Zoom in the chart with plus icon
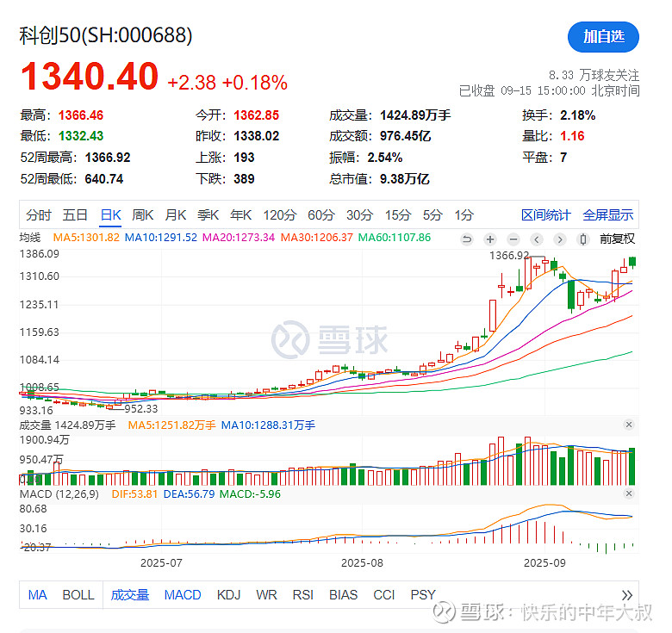Viewport: 672px width, 633px height. pyautogui.click(x=490, y=239)
